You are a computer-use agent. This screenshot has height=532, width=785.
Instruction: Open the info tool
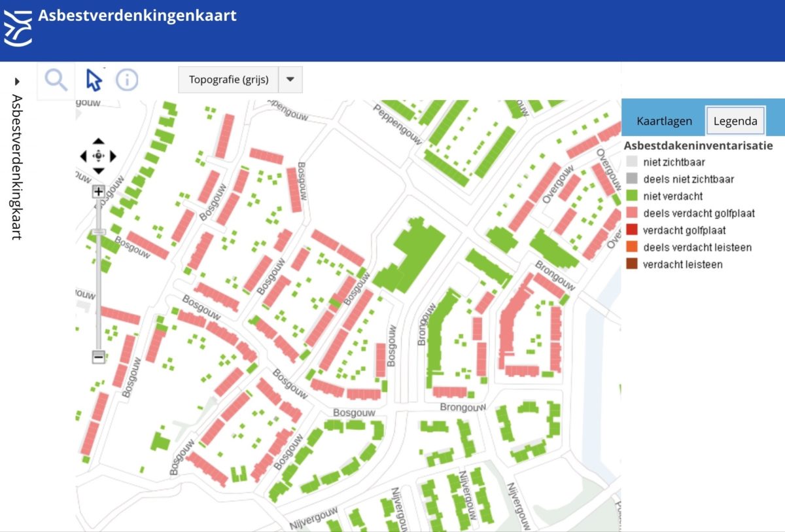127,79
